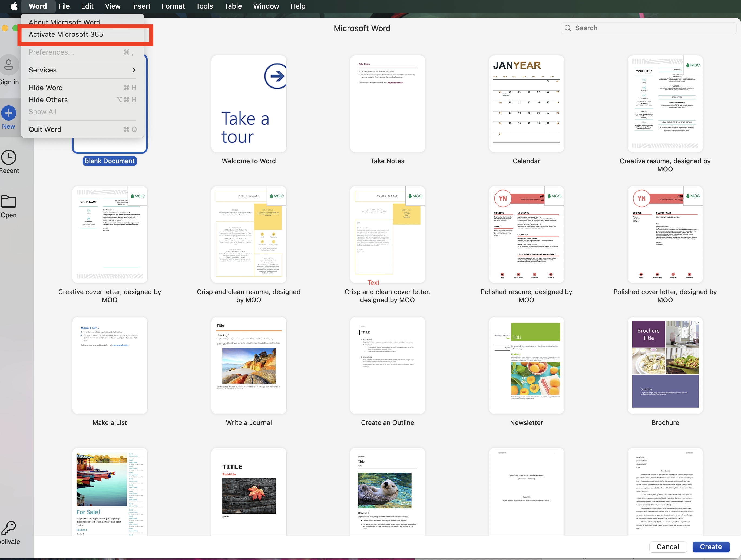Open the Insert menu in menu bar
Viewport: 741px width, 560px height.
141,6
